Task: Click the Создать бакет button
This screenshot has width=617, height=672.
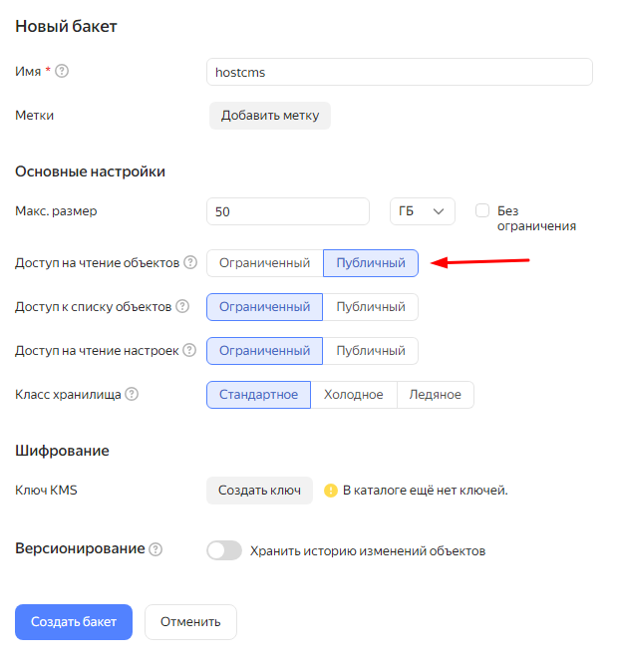Action: [74, 622]
